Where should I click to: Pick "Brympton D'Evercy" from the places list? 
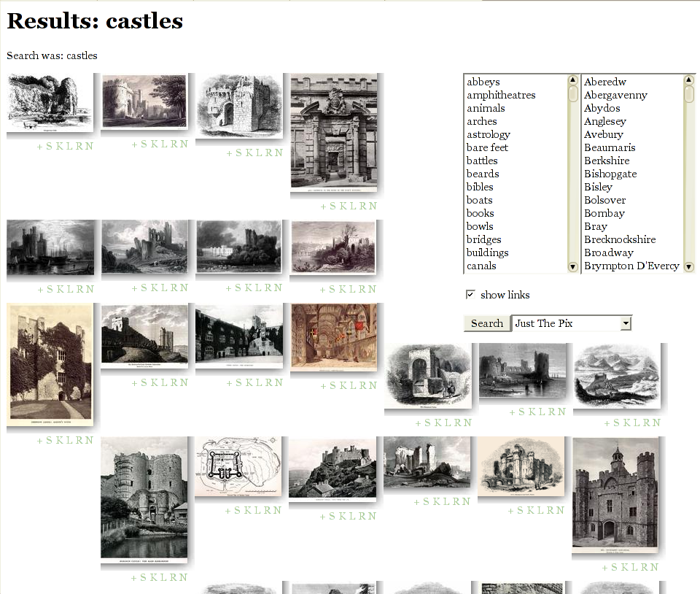coord(631,266)
